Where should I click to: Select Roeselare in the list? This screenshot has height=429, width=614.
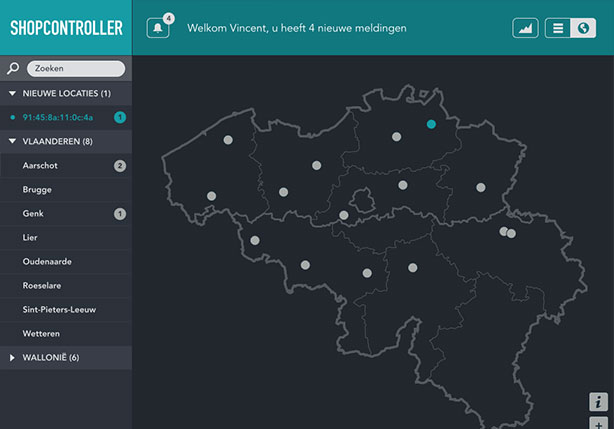[x=66, y=286]
